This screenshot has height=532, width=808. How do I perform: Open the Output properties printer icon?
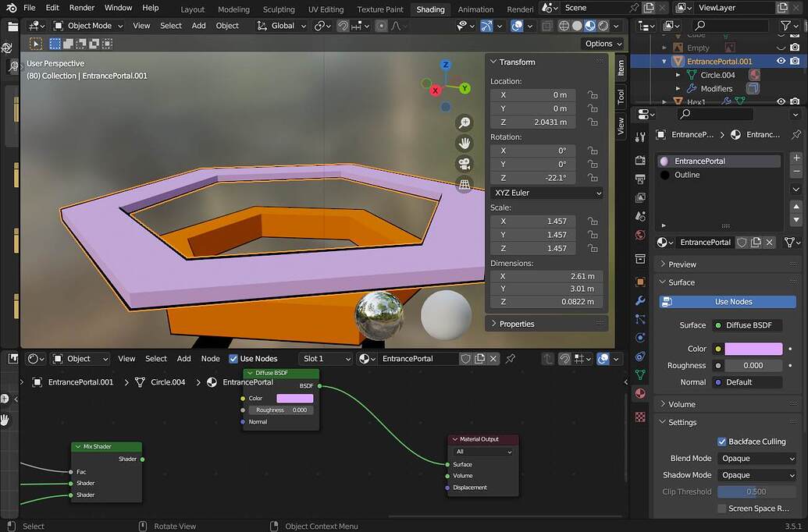click(640, 179)
